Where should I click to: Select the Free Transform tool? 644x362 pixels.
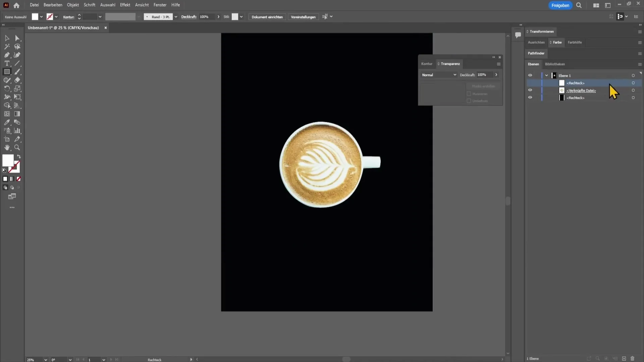point(17,97)
